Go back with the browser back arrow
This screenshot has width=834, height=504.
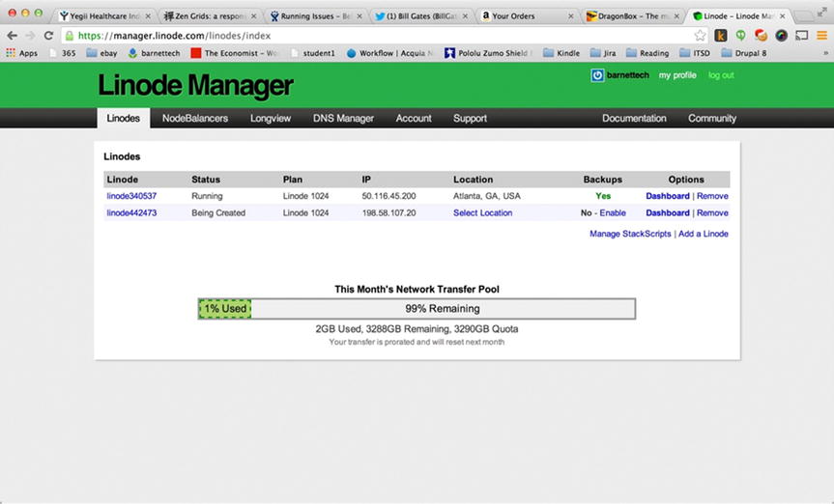click(13, 36)
